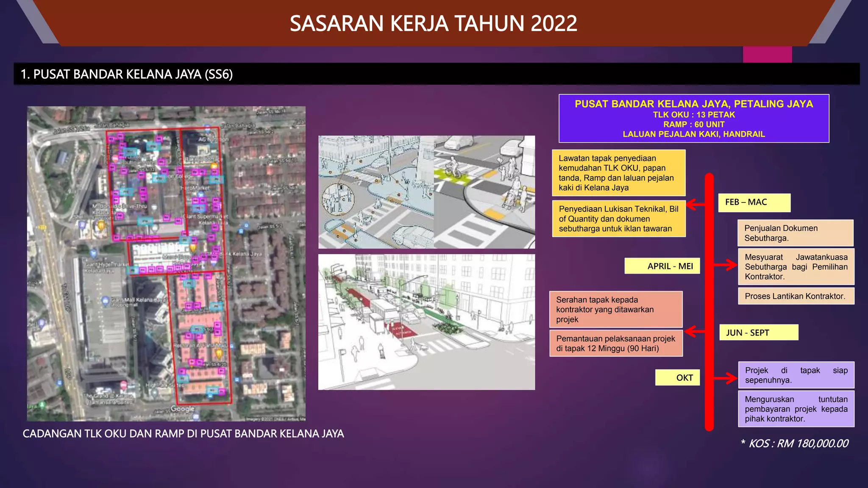Click the magenta square below the title banner
Screen dimensions: 868x488
(x=767, y=54)
